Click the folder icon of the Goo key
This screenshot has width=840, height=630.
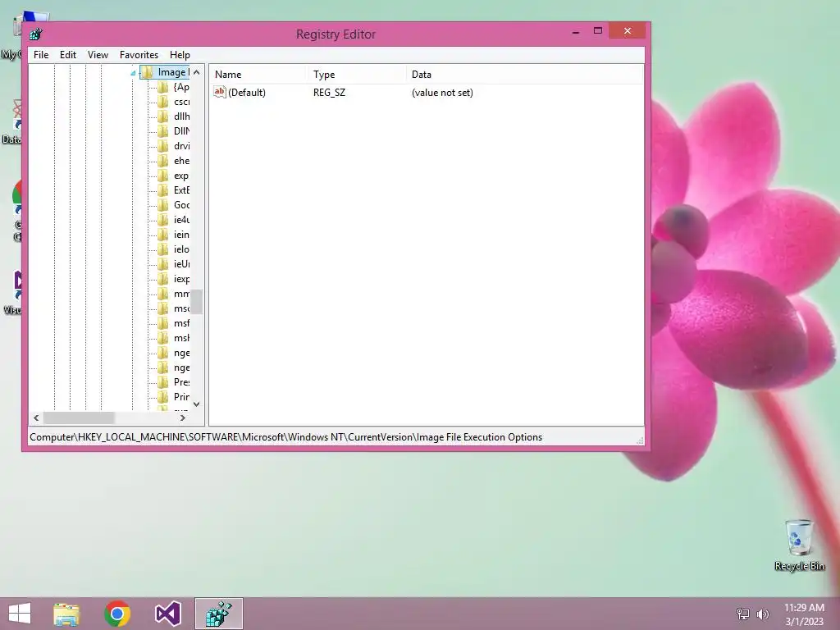(163, 205)
